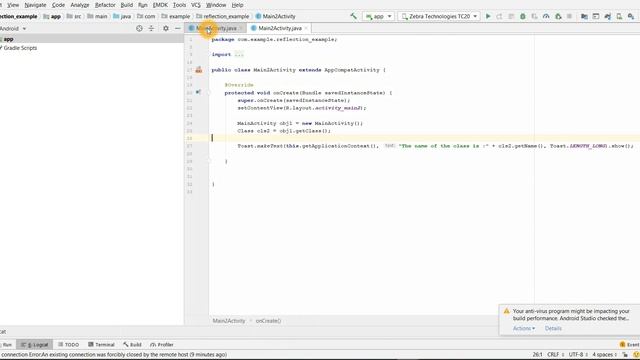Image resolution: width=640 pixels, height=360 pixels.
Task: Switch to the MainActivity.java tab
Action: coord(215,28)
